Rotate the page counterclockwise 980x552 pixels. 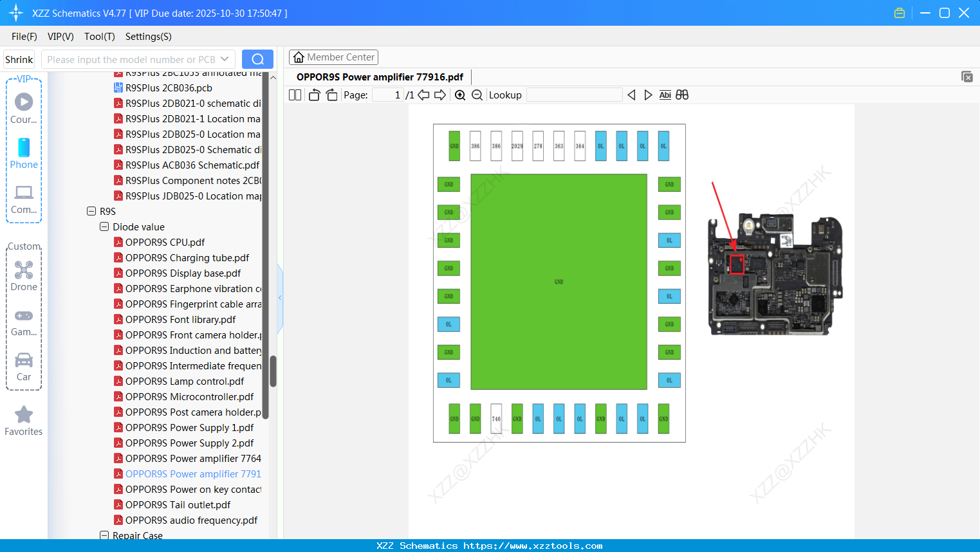click(314, 95)
